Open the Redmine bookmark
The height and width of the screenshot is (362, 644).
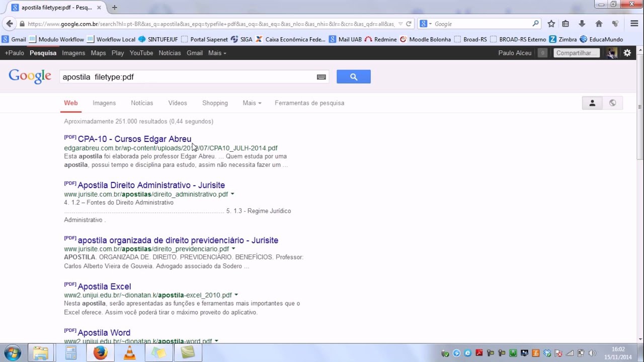click(381, 39)
